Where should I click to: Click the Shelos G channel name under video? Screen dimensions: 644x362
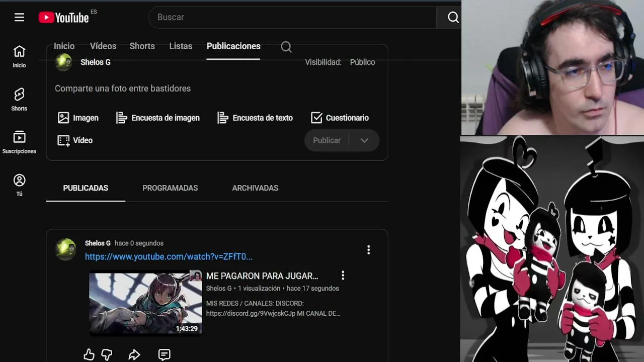point(219,289)
